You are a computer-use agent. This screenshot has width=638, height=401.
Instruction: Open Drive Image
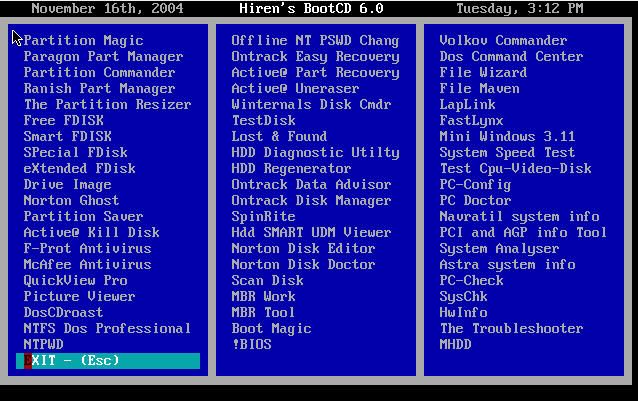tap(68, 184)
